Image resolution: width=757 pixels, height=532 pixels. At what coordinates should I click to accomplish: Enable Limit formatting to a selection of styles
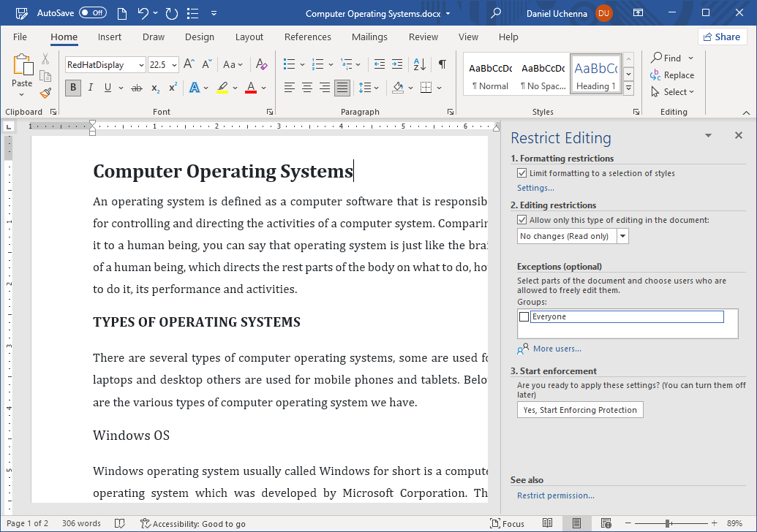click(x=522, y=173)
